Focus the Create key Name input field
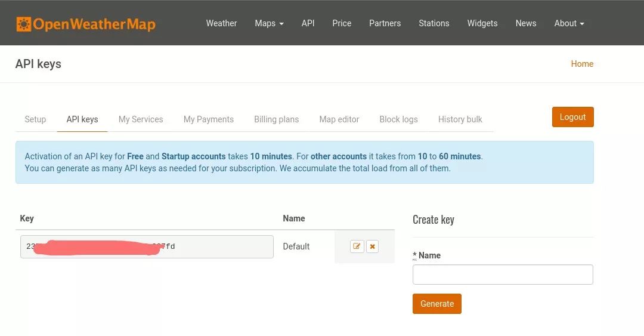Image resolution: width=644 pixels, height=336 pixels. 503,275
